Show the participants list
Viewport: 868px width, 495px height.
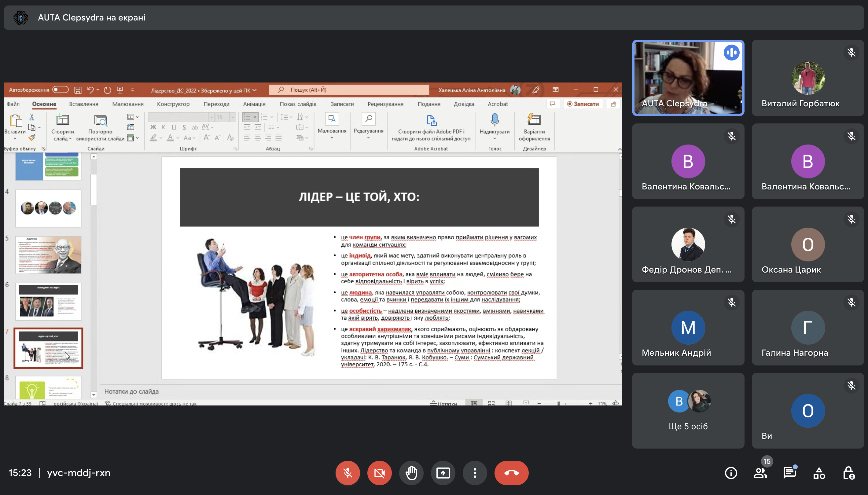point(760,473)
